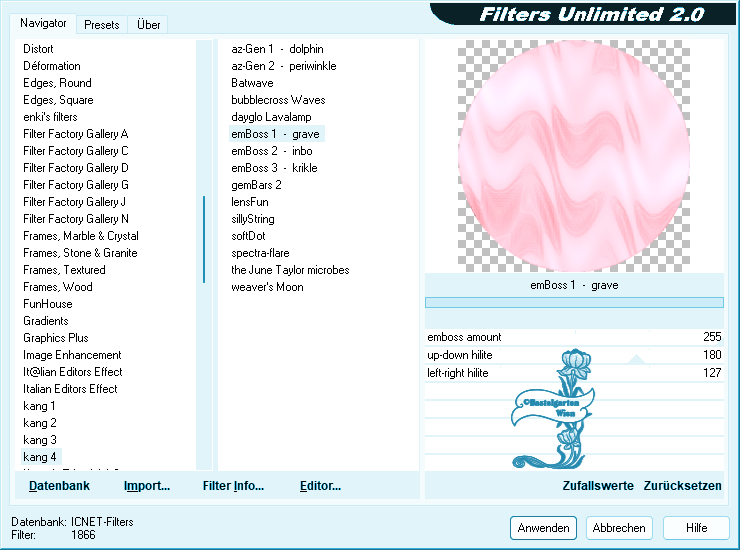This screenshot has height=550, width=740.
Task: Click the Abbrechen button
Action: [619, 528]
